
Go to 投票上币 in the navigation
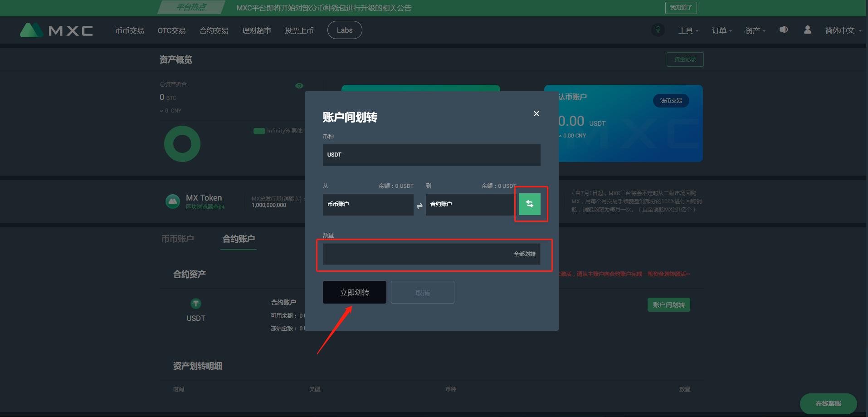pos(299,30)
